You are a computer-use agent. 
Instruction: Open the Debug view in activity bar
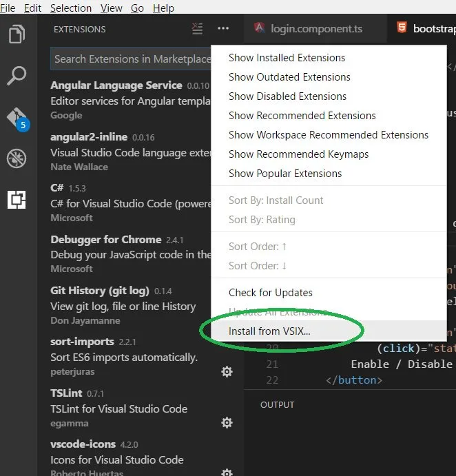point(17,158)
